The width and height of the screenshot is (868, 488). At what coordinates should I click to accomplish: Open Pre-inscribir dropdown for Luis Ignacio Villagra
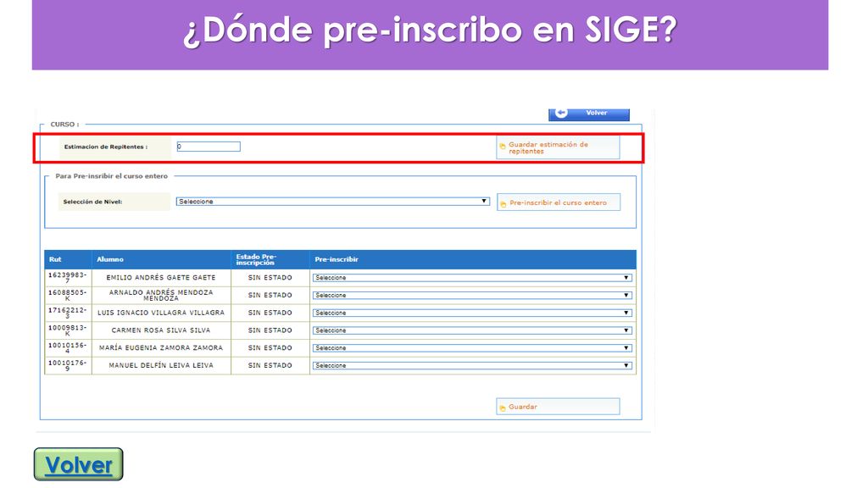472,313
